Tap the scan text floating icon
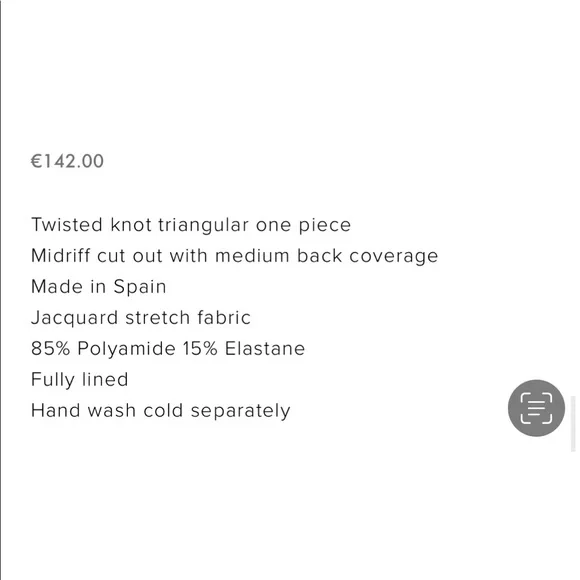Viewport: 580px width, 580px height. pos(536,408)
